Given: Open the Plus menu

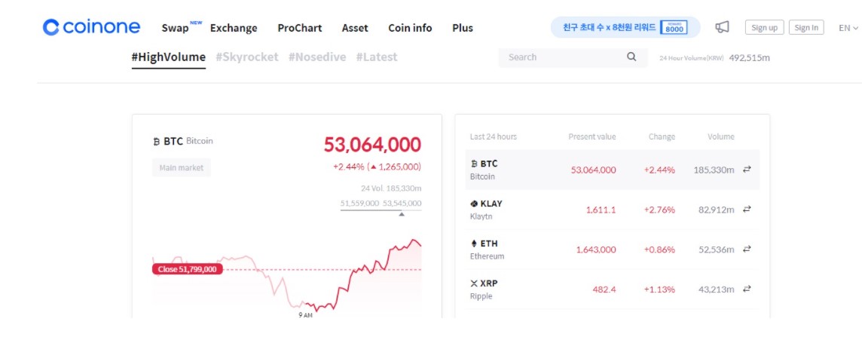Looking at the screenshot, I should tap(463, 28).
